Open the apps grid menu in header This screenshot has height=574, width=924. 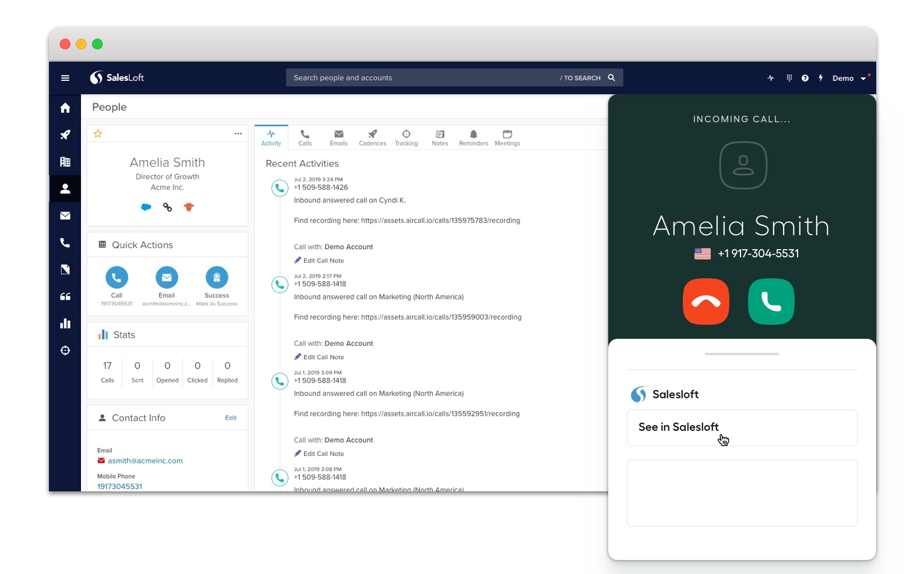pyautogui.click(x=789, y=78)
